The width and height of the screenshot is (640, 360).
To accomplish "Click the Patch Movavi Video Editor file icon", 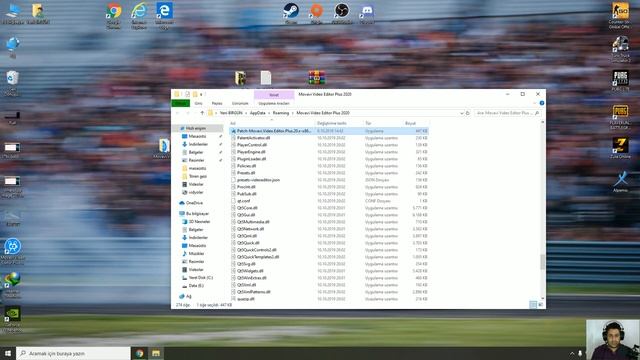I will (233, 131).
